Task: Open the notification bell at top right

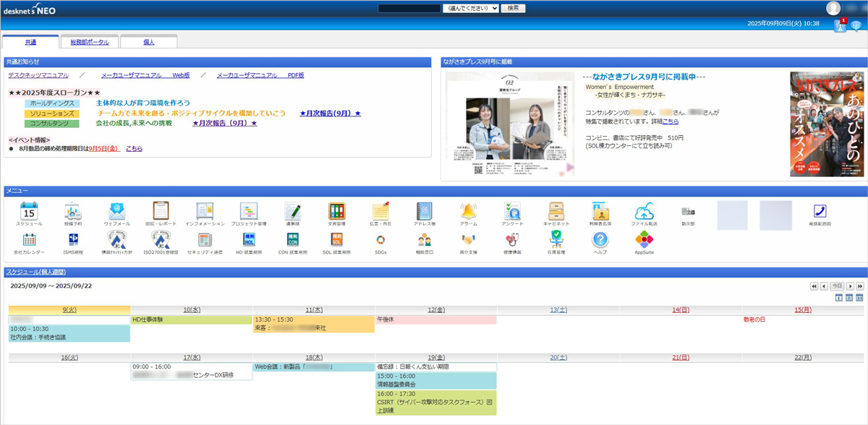Action: [x=840, y=25]
